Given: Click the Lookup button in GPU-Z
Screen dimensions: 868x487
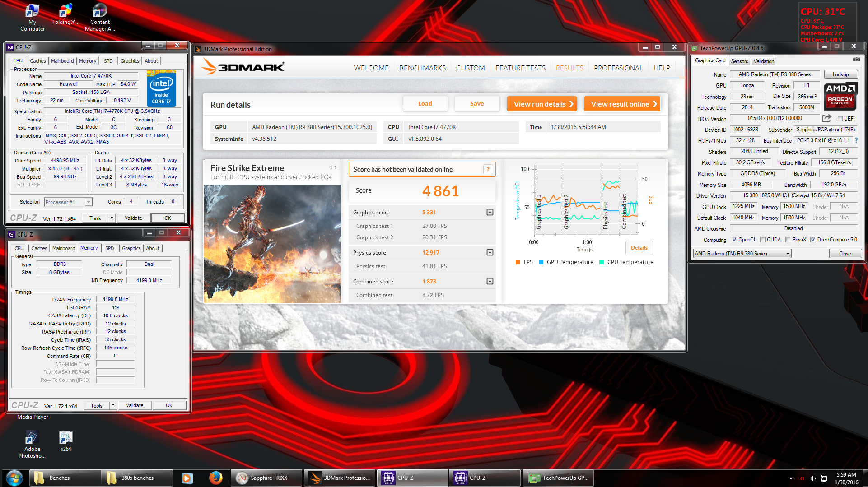Looking at the screenshot, I should 840,74.
